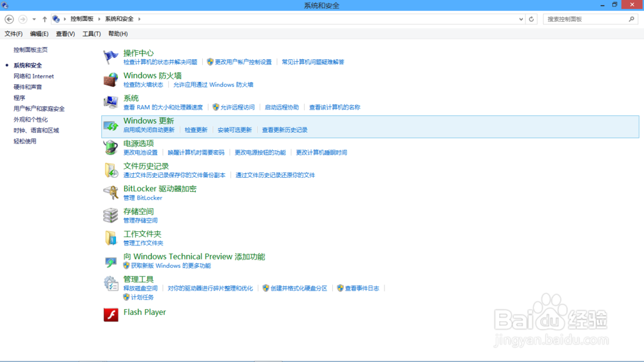Image resolution: width=644 pixels, height=362 pixels.
Task: Click the 工作文件夹 folder icon
Action: [x=111, y=238]
